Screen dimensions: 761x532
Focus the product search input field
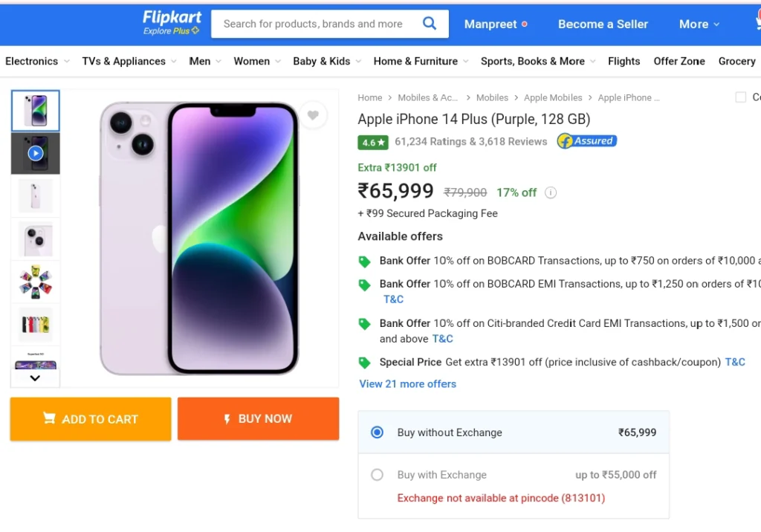point(314,24)
